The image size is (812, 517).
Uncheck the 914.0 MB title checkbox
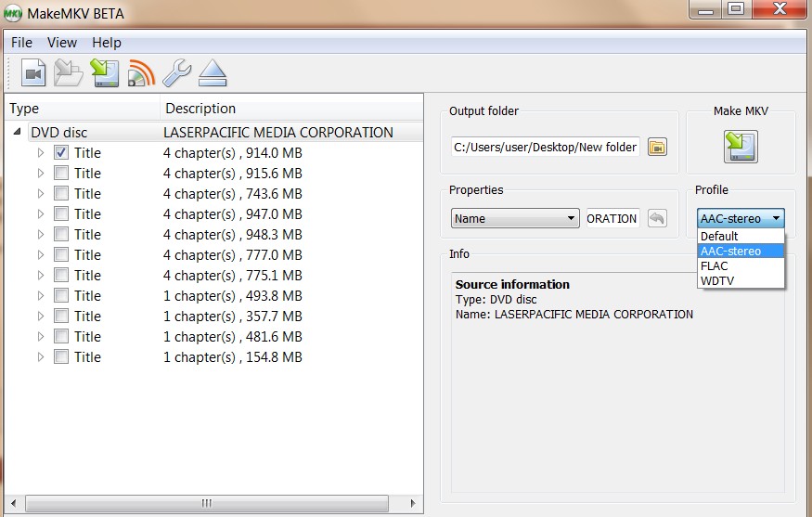pyautogui.click(x=61, y=153)
